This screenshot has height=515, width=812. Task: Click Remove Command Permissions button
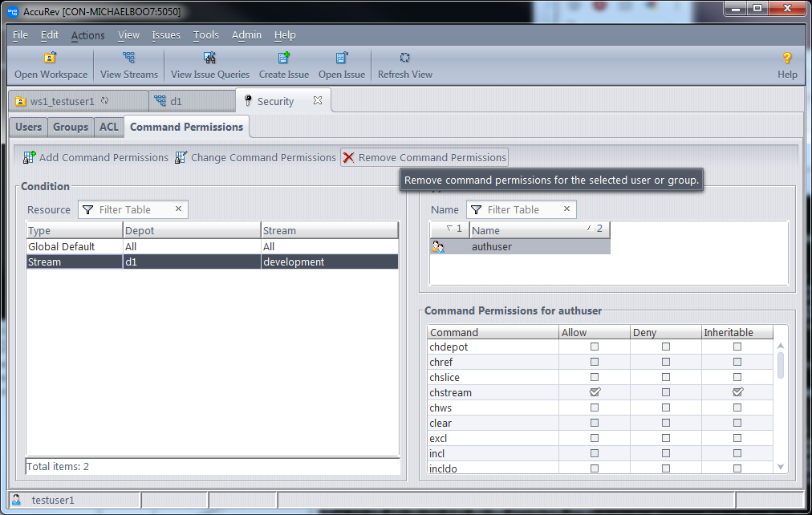(x=424, y=157)
